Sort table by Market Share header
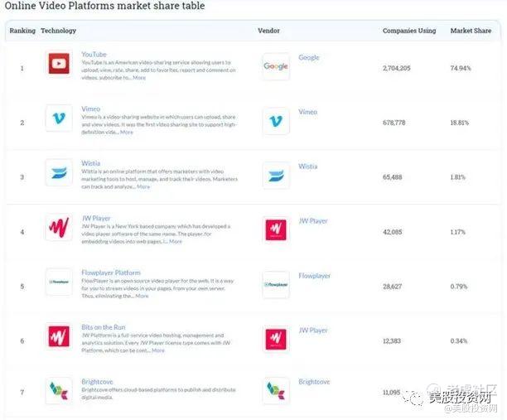 471,31
